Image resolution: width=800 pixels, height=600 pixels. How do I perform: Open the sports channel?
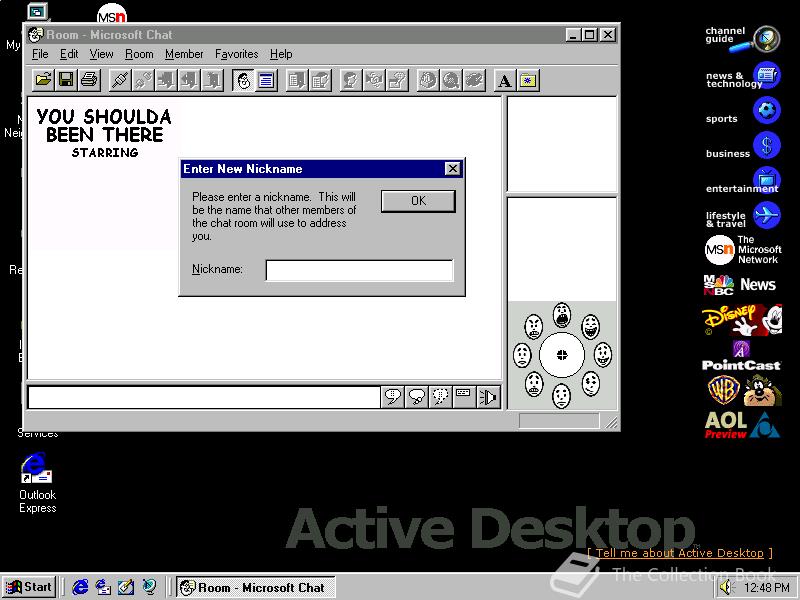coord(743,112)
